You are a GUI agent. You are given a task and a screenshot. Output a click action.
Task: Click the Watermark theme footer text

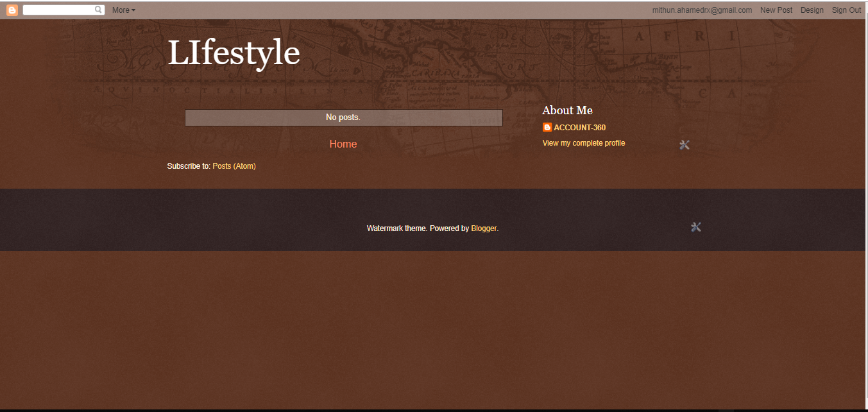(x=396, y=228)
